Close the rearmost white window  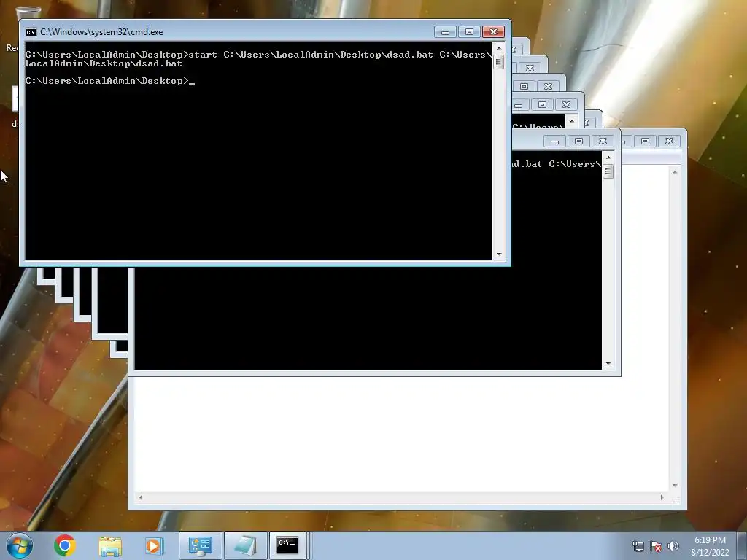click(x=669, y=141)
